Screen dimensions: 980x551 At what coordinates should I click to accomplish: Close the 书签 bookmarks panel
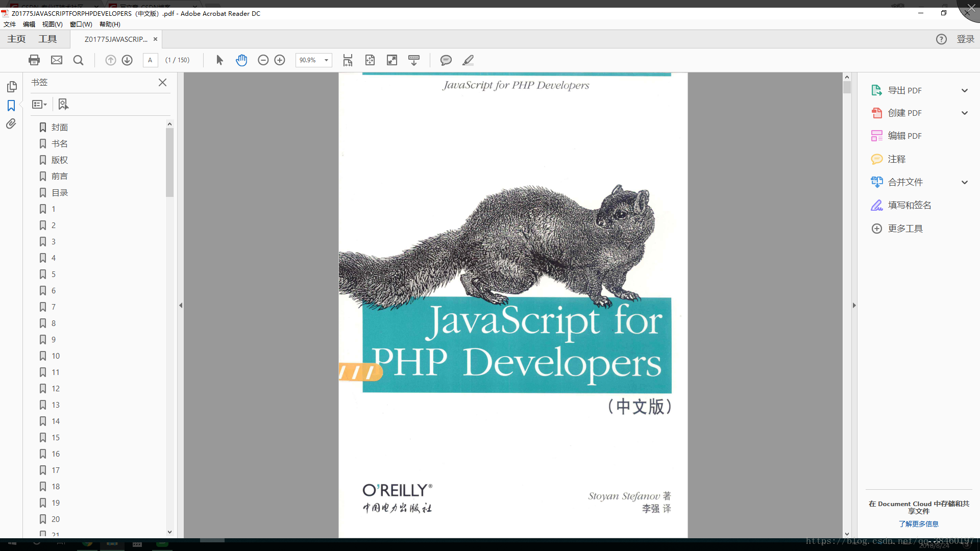coord(162,82)
